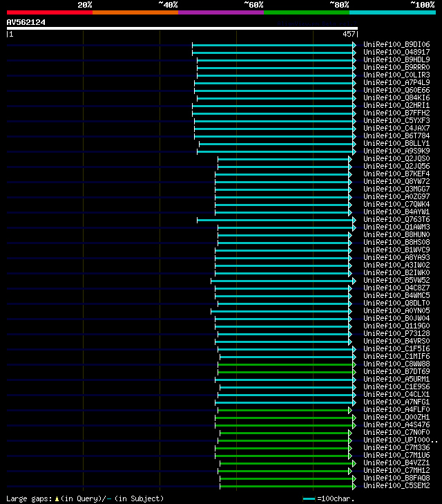Select label UniRef100_B7KEF4
Image resolution: width=442 pixels, height=504 pixels.
pos(396,174)
